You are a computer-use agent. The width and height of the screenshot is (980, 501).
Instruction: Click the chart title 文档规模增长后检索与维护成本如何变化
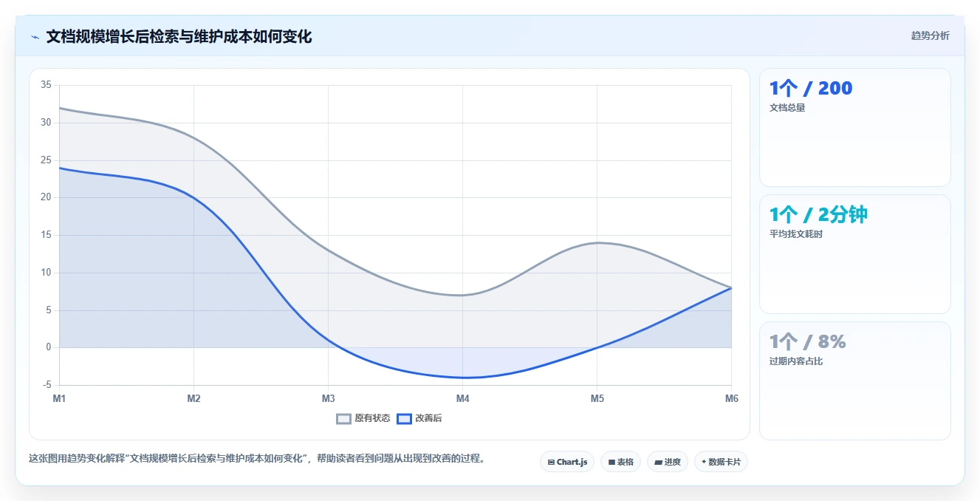(179, 36)
